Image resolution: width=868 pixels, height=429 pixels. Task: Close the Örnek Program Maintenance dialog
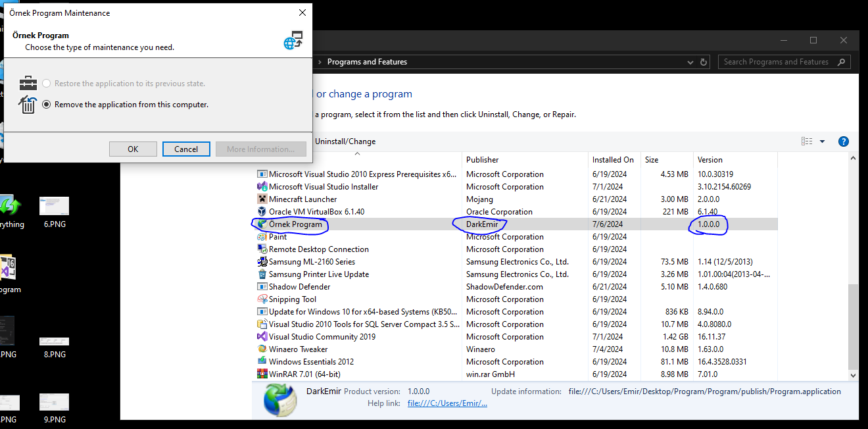pyautogui.click(x=302, y=13)
